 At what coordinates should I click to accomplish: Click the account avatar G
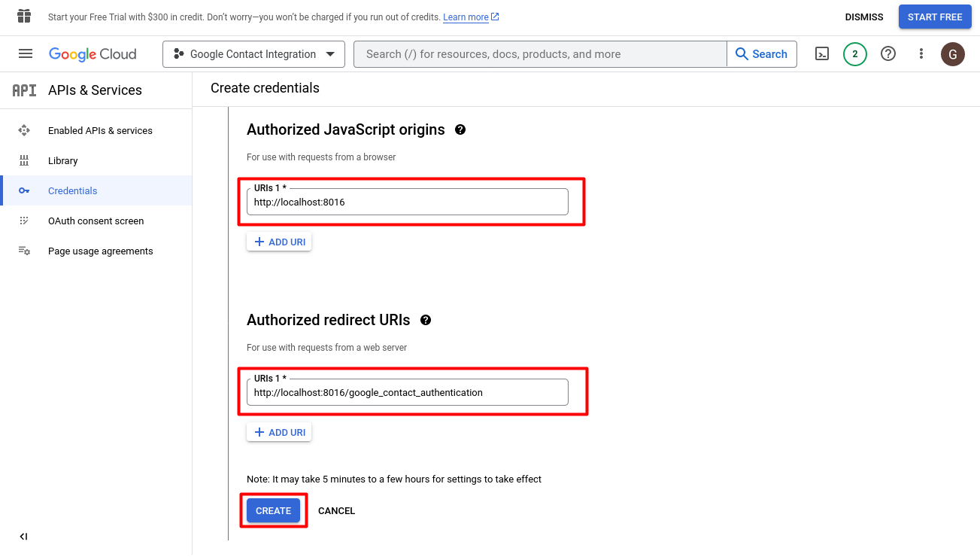(x=953, y=54)
